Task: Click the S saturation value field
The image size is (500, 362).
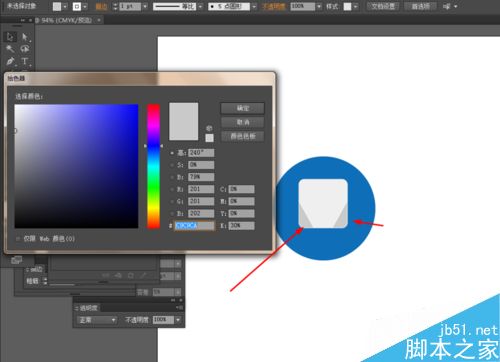Action: (201, 165)
